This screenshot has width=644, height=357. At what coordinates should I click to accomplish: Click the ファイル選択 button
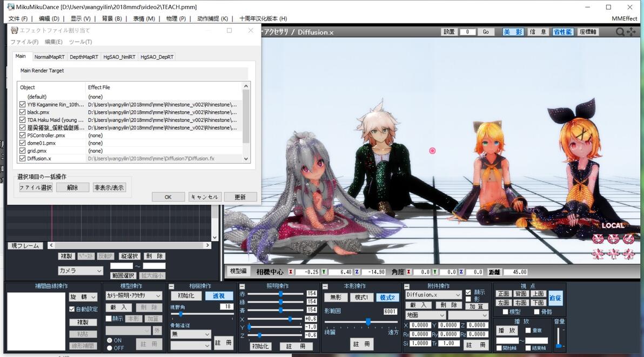click(x=36, y=187)
